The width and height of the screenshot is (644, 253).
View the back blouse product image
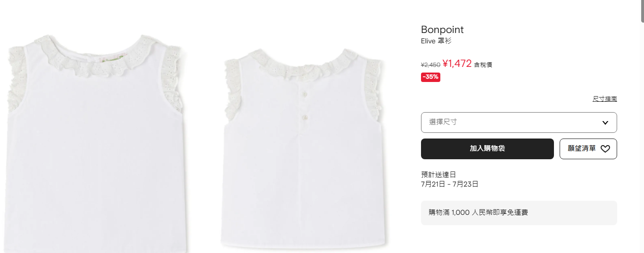pyautogui.click(x=303, y=147)
